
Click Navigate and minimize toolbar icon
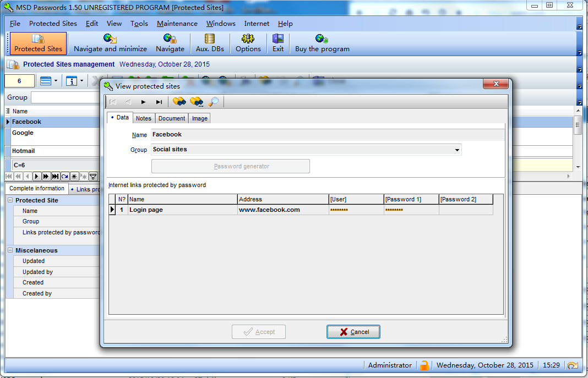110,43
